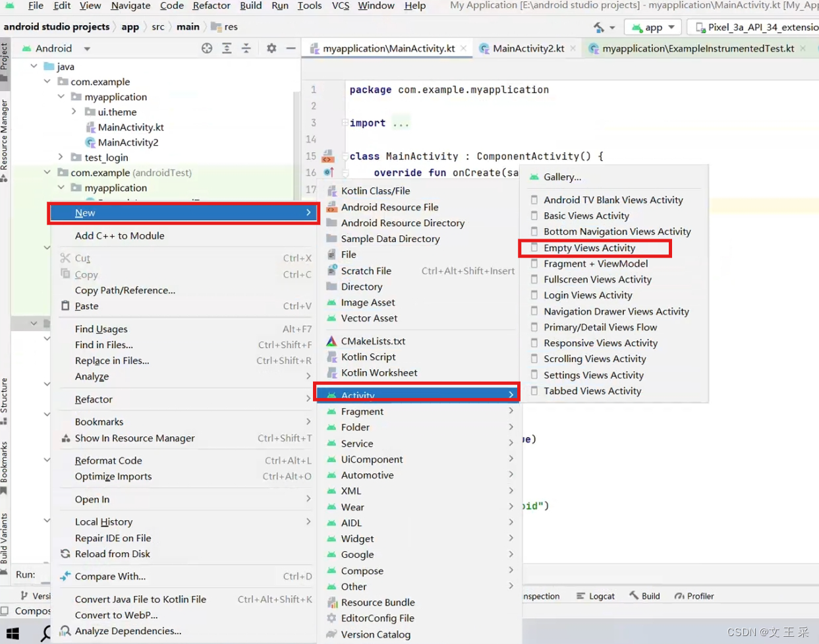Open Bookmarks side tab
The image size is (819, 644).
[5, 467]
